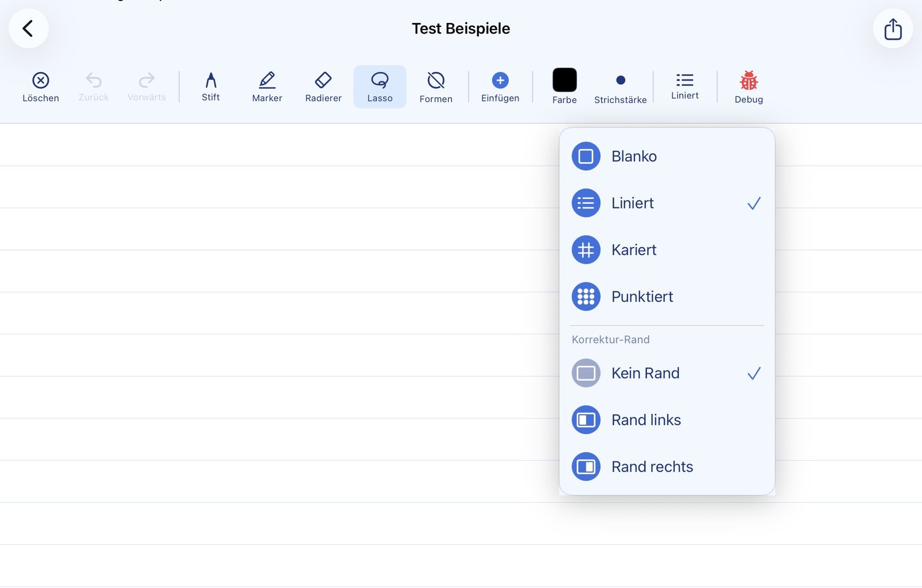
Task: Switch paper style to Kariert
Action: 633,250
